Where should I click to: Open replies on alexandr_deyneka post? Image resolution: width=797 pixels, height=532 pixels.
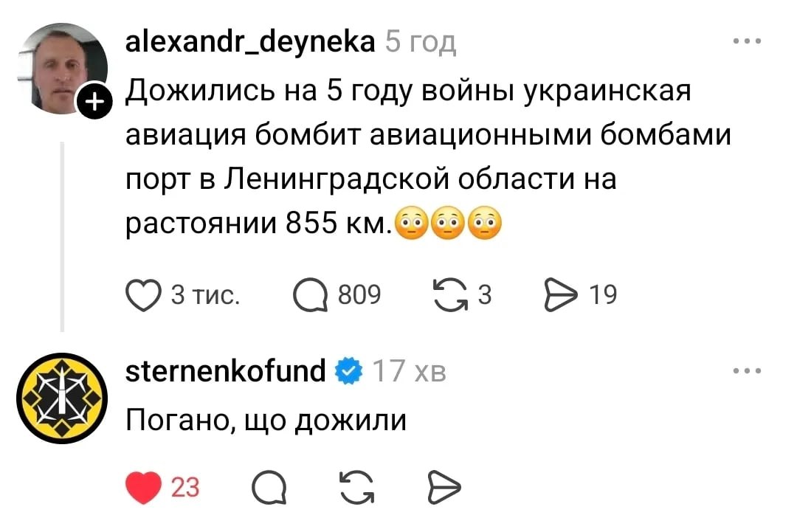pyautogui.click(x=308, y=295)
